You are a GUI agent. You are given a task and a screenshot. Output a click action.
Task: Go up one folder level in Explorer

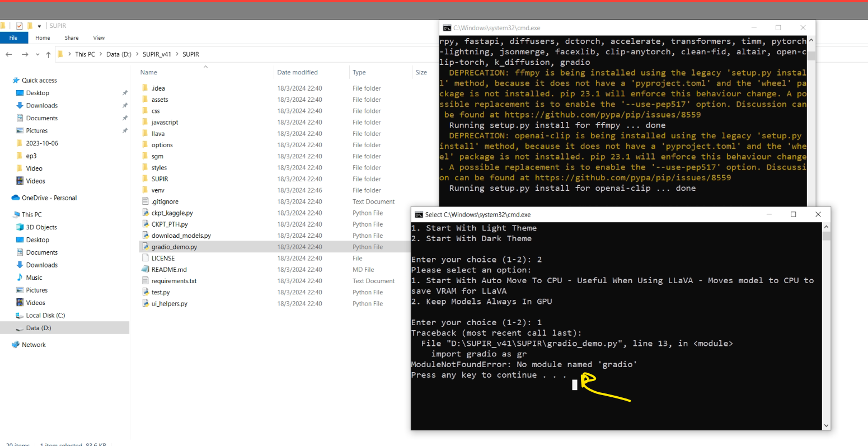pos(48,54)
